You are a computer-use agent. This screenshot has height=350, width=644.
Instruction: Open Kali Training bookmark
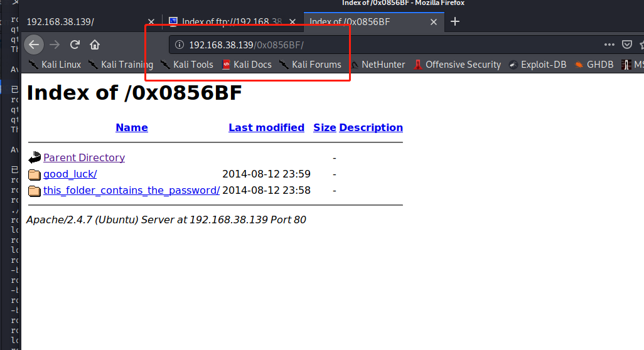(x=121, y=65)
